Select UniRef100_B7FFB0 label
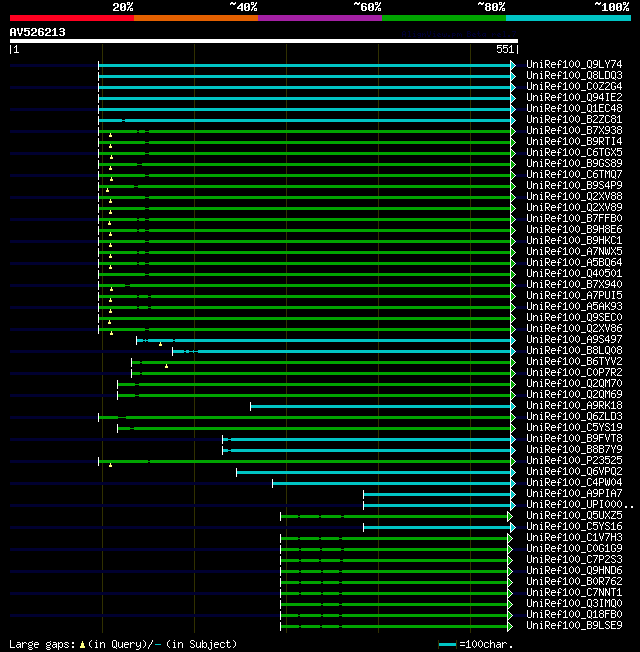640x652 pixels. tap(574, 218)
